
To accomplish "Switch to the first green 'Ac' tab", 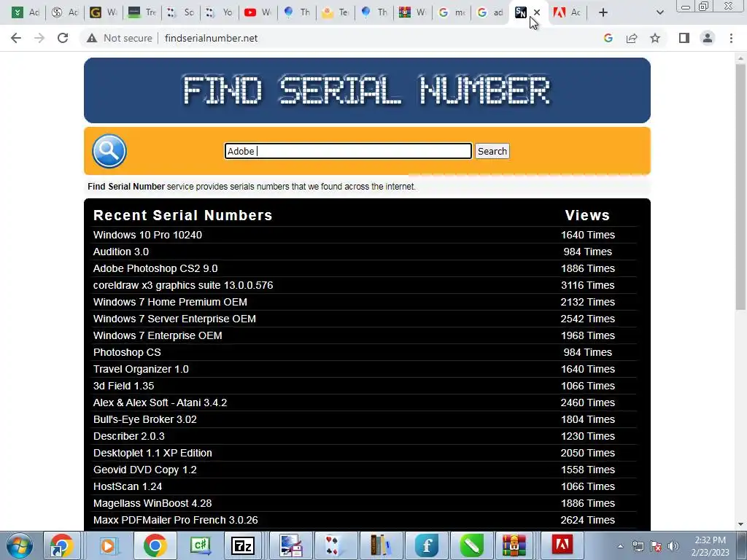I will point(26,12).
